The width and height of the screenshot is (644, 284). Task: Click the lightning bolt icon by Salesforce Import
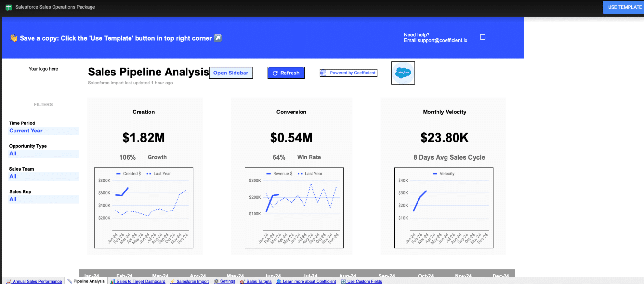tap(173, 281)
